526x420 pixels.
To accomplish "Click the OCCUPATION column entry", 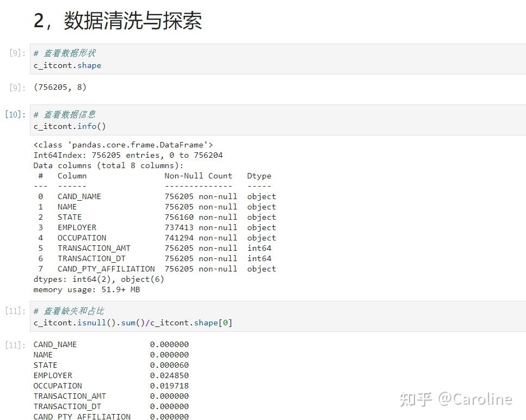I will tap(82, 238).
